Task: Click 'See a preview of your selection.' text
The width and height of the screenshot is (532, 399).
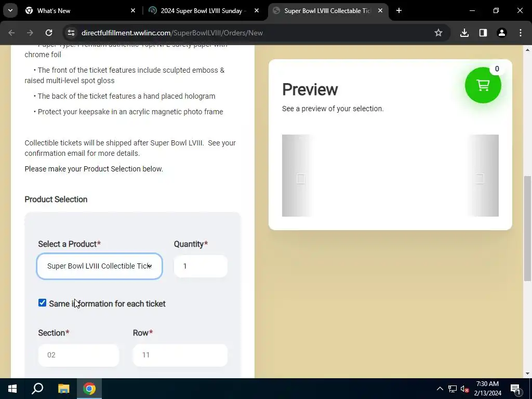Action: click(333, 109)
